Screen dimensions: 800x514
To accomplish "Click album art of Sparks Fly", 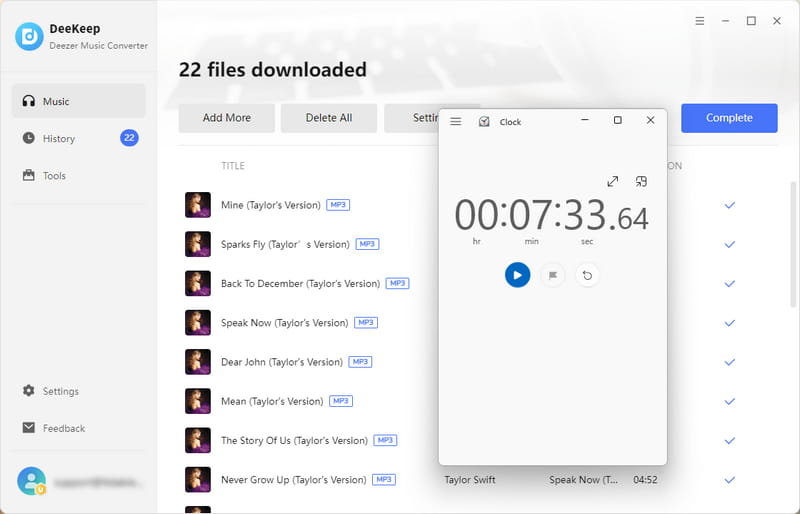I will pyautogui.click(x=198, y=244).
